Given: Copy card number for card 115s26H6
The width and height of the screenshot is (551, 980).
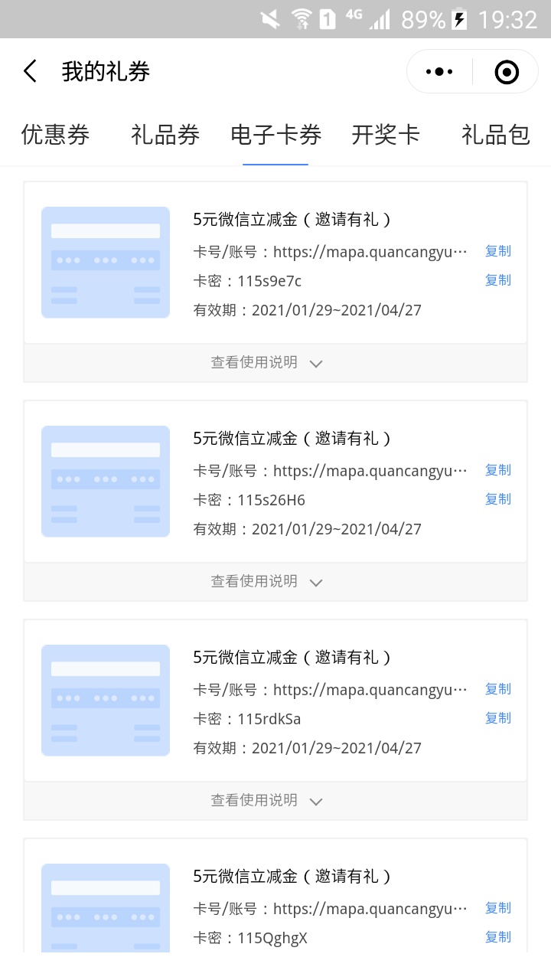Looking at the screenshot, I should click(x=498, y=470).
